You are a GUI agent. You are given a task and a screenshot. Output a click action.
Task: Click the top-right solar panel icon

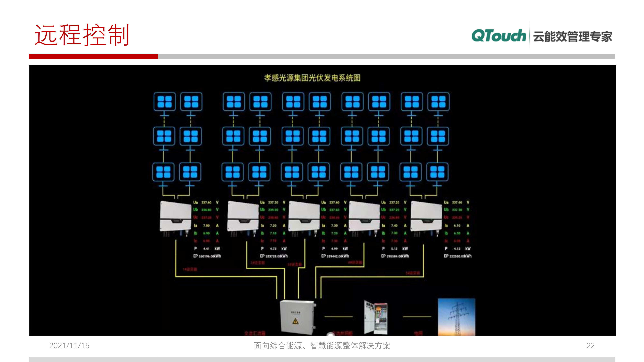[438, 102]
